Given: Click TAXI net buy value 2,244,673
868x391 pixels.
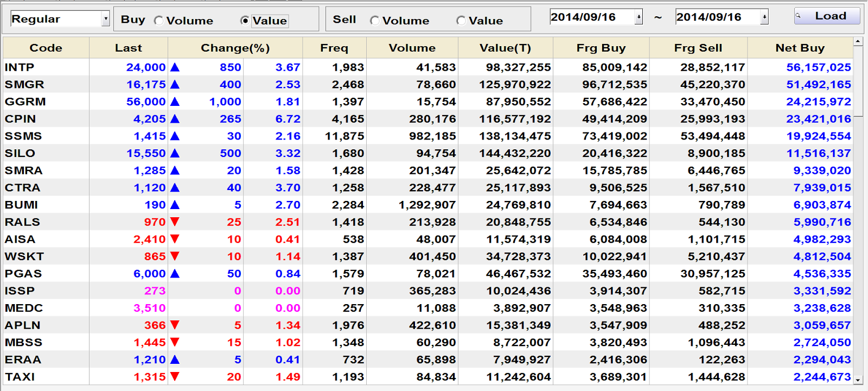Looking at the screenshot, I should coord(822,377).
